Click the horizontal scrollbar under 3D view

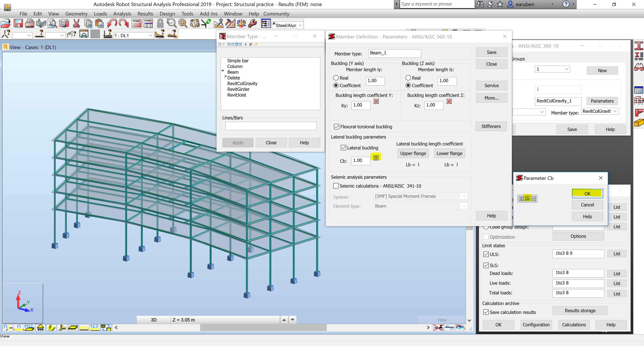(263, 327)
